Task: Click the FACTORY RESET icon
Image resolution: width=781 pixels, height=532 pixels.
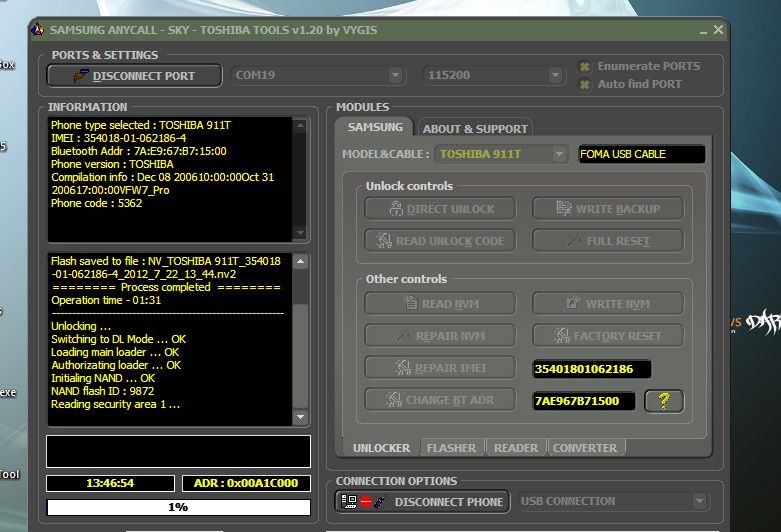Action: (x=562, y=336)
